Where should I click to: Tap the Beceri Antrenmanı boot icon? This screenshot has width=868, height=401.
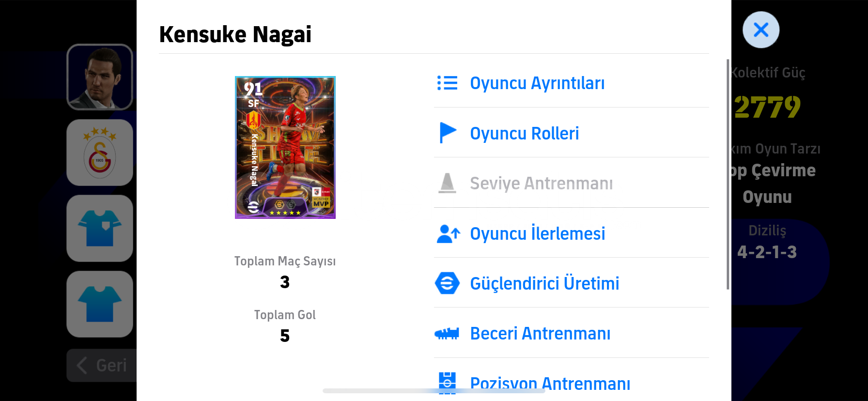click(x=447, y=334)
